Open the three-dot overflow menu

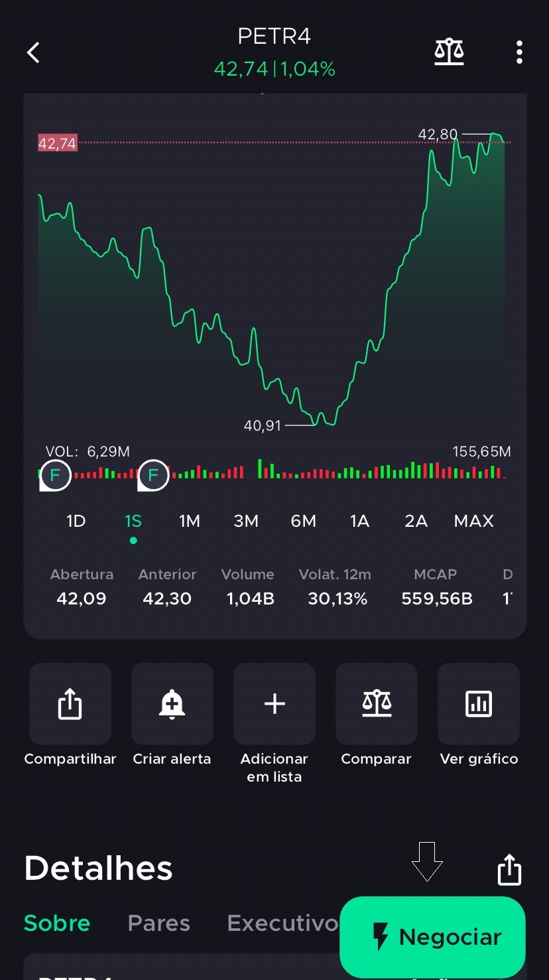[x=518, y=51]
